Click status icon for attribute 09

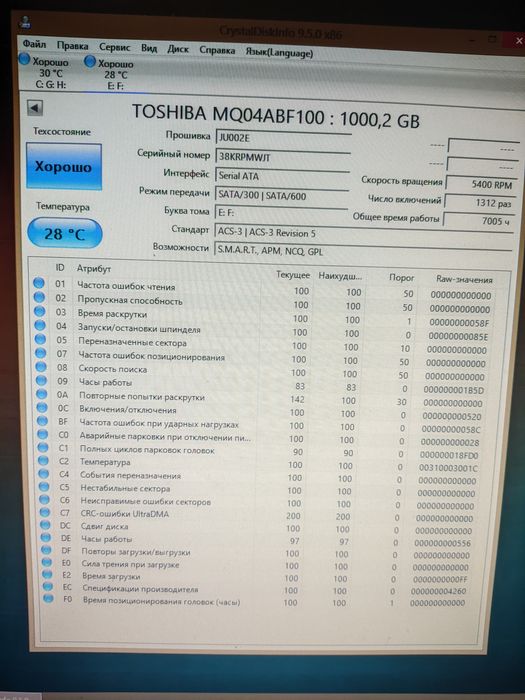coord(41,380)
